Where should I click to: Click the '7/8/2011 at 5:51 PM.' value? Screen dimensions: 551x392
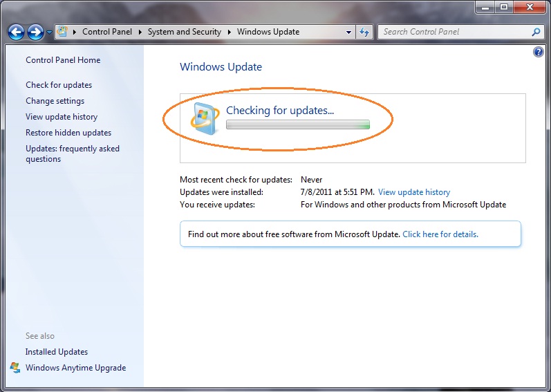pos(337,192)
